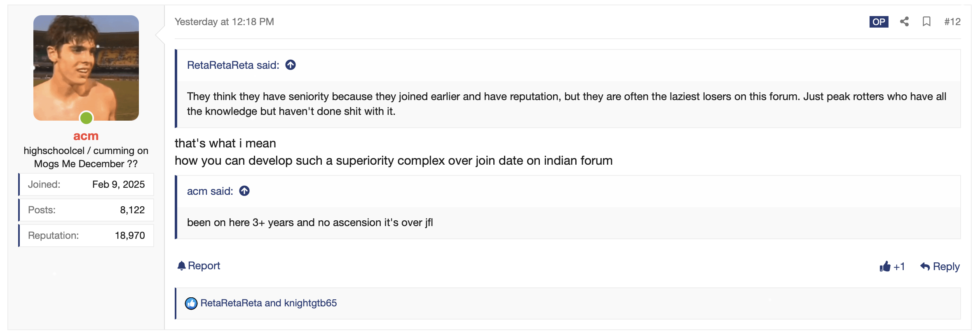This screenshot has width=980, height=336.
Task: Click the Reputation value 18,970
Action: (130, 236)
